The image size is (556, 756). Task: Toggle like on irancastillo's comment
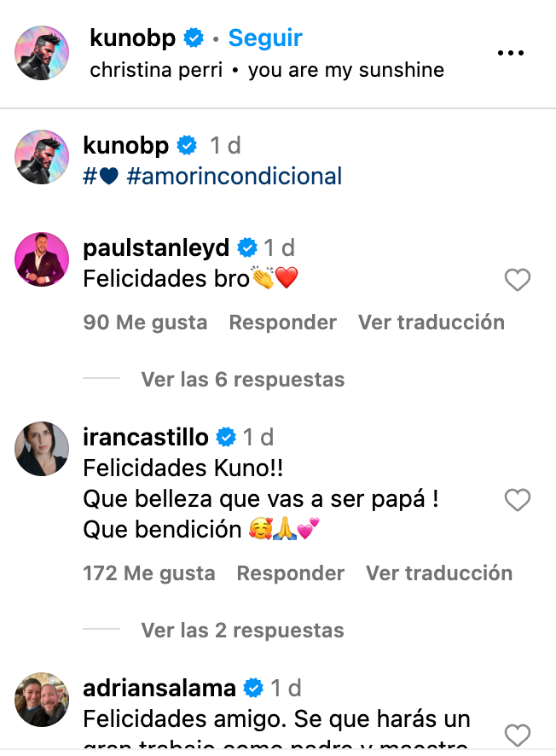518,500
